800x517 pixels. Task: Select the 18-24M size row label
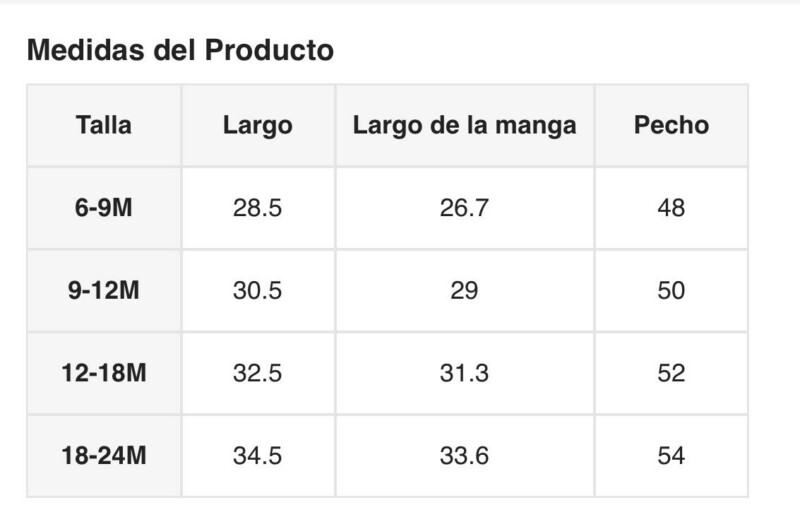(x=104, y=456)
